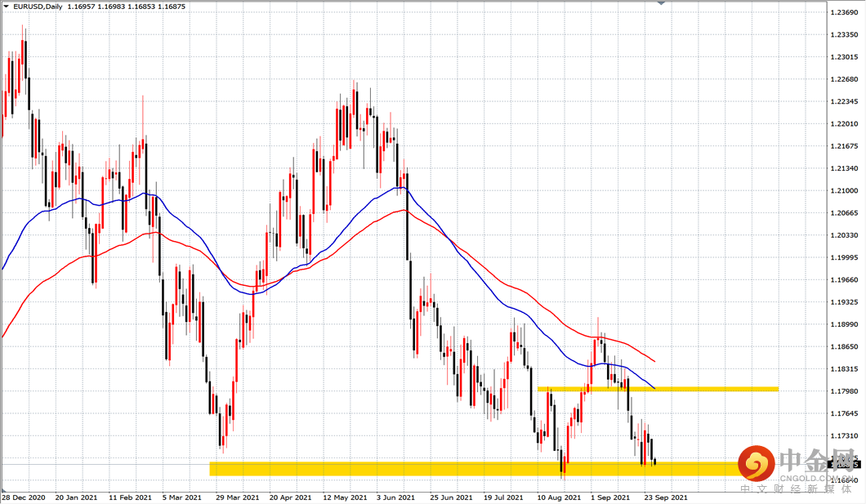Open the chart menu arrow beside EURUSD,Daily
The height and width of the screenshot is (504, 866).
6,7
